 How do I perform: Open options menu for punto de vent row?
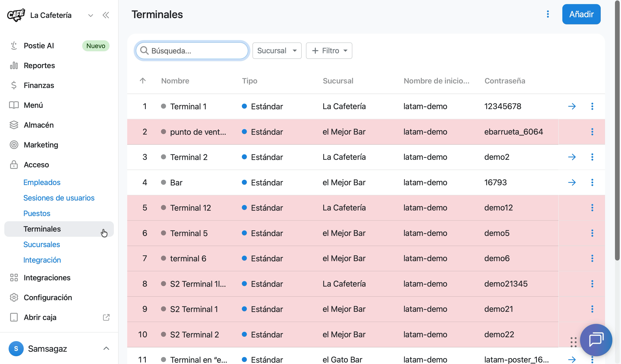pyautogui.click(x=592, y=132)
